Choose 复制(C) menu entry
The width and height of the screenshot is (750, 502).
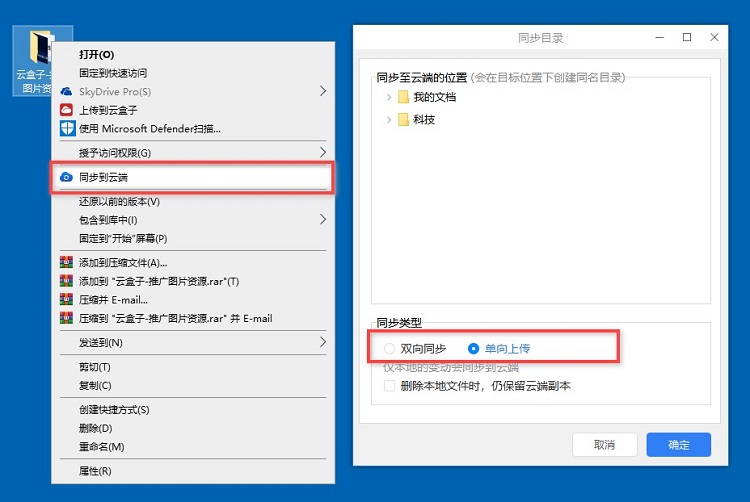coord(193,385)
